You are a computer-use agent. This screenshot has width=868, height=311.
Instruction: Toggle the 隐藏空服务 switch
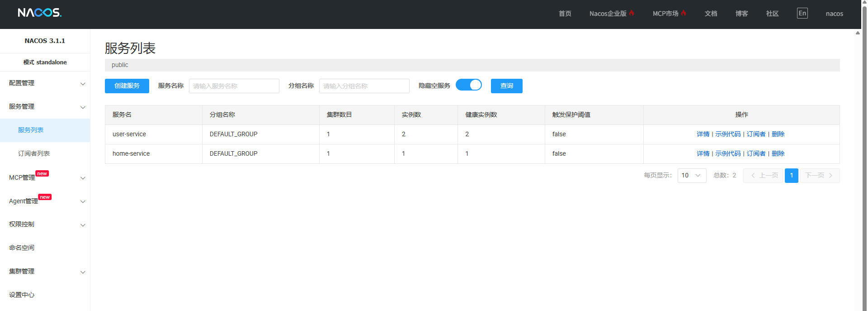[x=468, y=85]
